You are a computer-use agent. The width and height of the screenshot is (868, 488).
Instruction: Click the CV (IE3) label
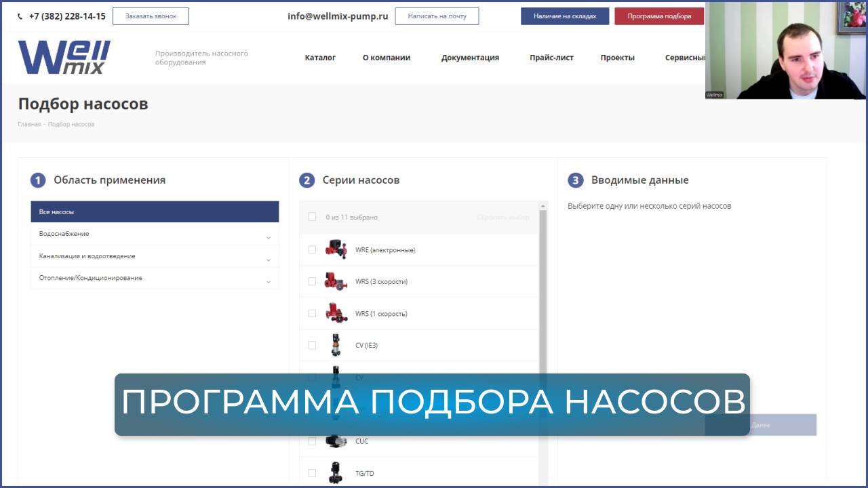coord(366,346)
